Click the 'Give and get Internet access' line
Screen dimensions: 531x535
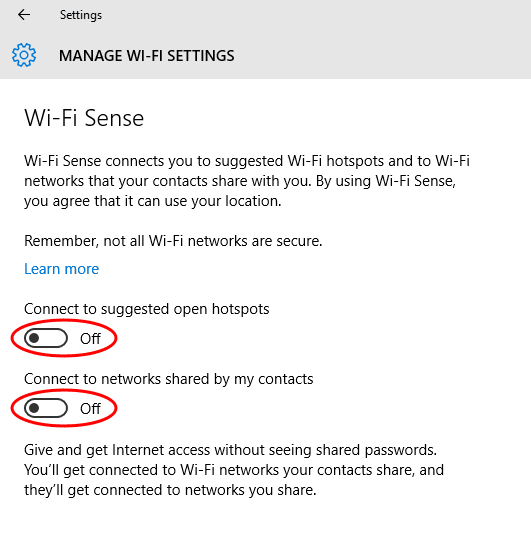click(x=230, y=450)
